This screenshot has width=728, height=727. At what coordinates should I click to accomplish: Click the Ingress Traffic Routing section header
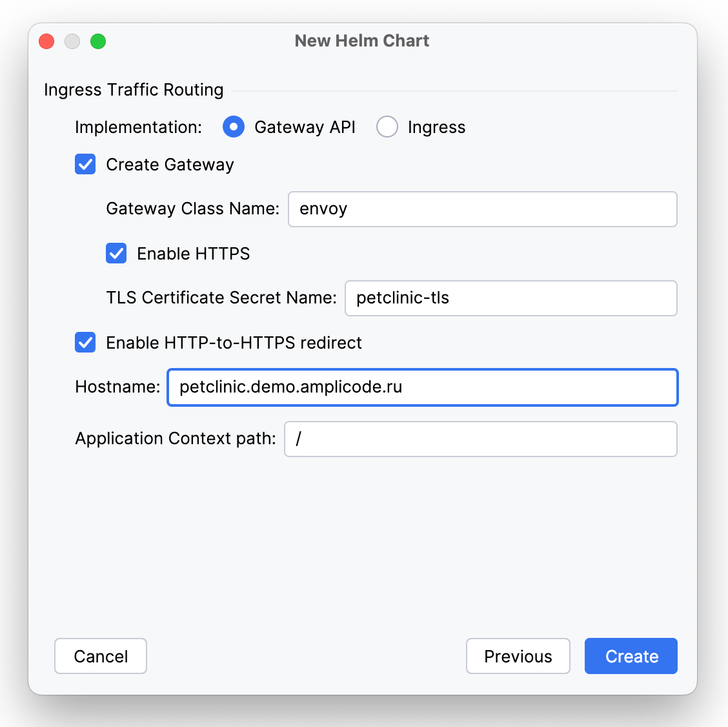pyautogui.click(x=134, y=90)
